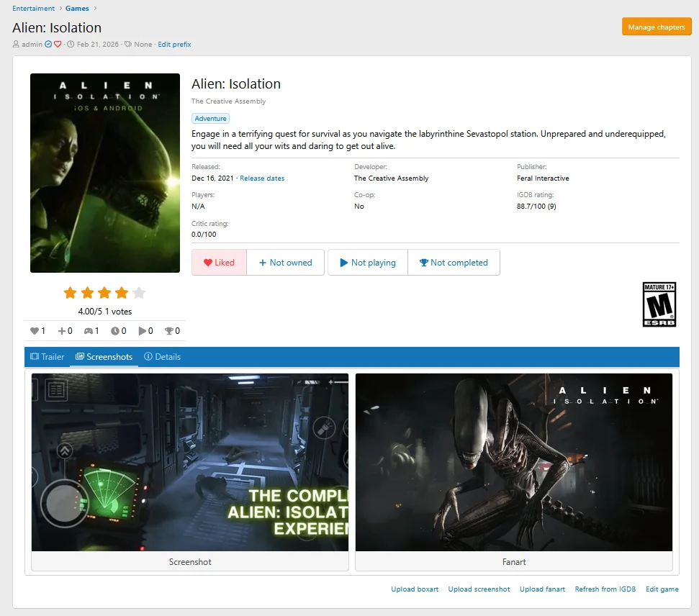
Task: Click the empty fifth rating star
Action: 139,293
